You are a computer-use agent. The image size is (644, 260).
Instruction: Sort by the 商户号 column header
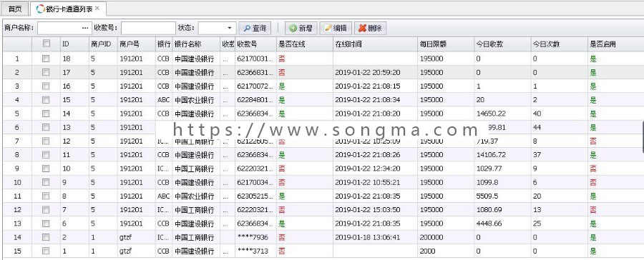point(137,44)
